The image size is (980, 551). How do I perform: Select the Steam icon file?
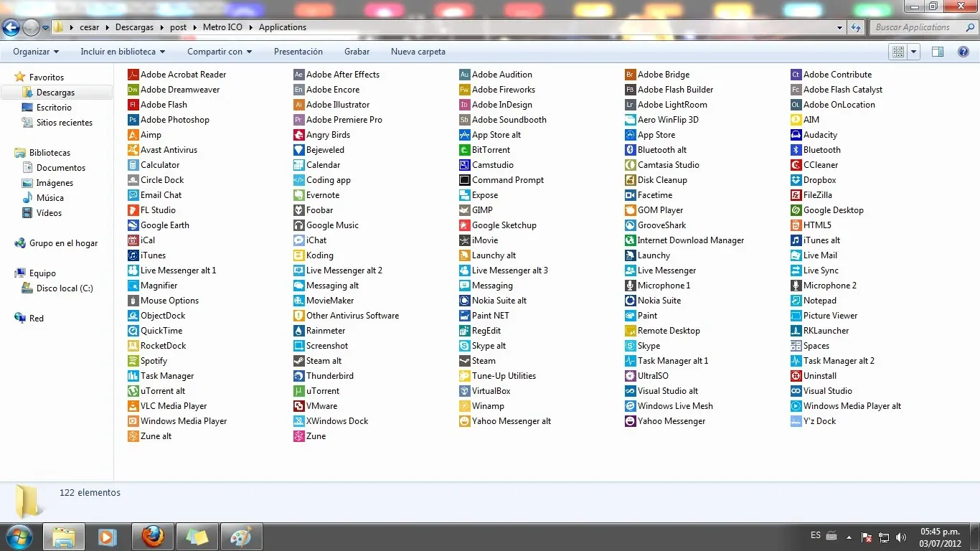(x=483, y=361)
